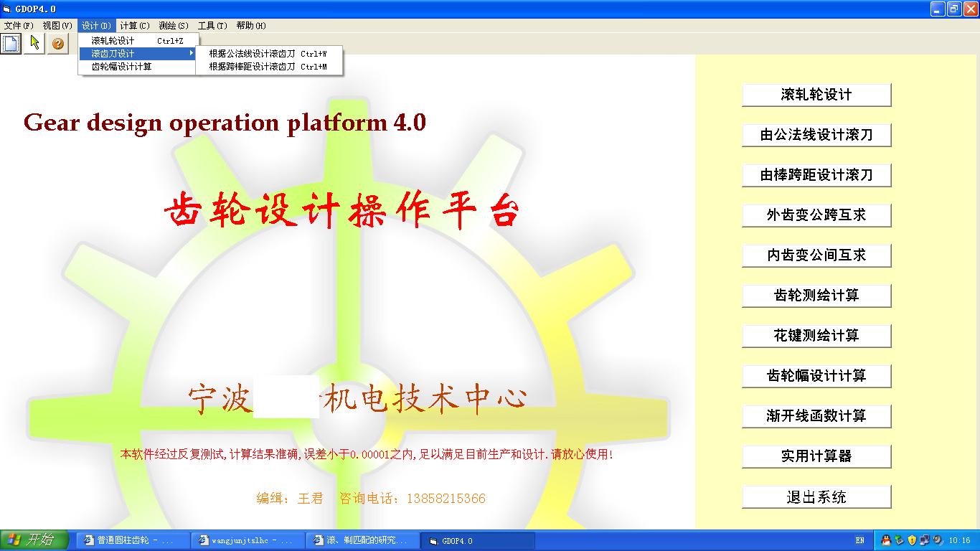The image size is (980, 551).
Task: Open help via the question mark icon
Action: [58, 44]
